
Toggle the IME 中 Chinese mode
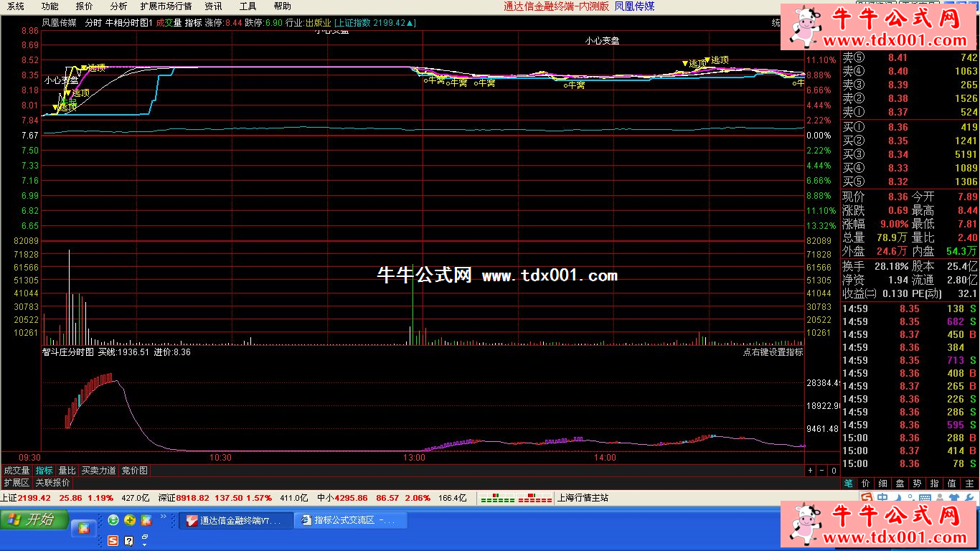[882, 498]
